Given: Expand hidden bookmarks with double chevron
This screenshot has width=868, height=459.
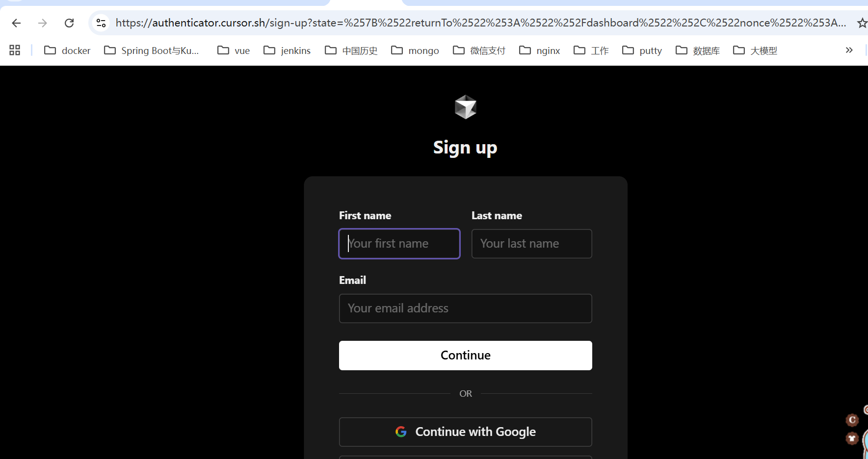Looking at the screenshot, I should [x=849, y=50].
